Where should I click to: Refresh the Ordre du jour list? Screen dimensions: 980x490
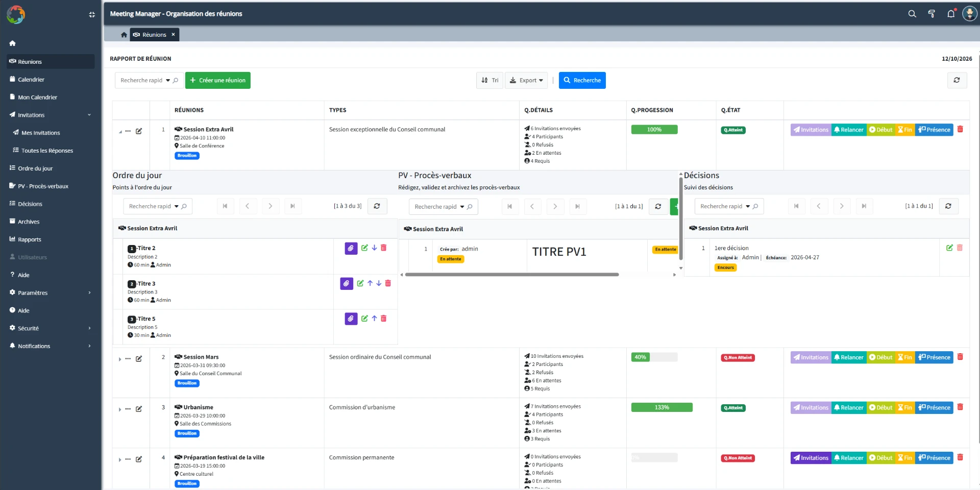click(x=377, y=206)
